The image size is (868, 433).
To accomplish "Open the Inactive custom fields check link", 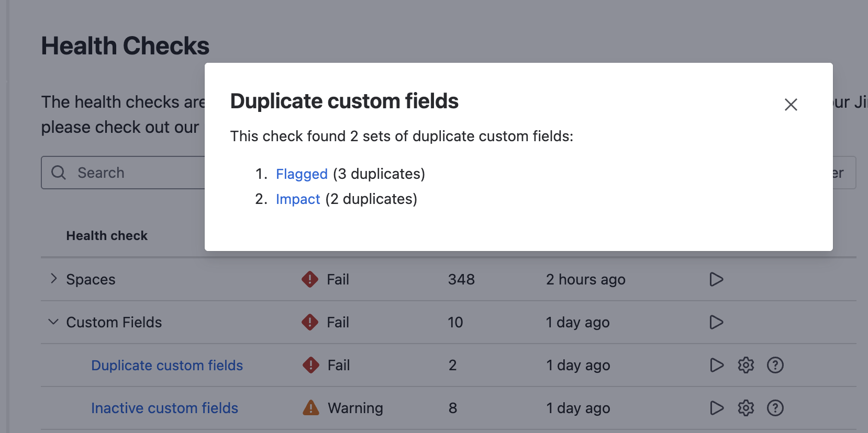I will 164,408.
